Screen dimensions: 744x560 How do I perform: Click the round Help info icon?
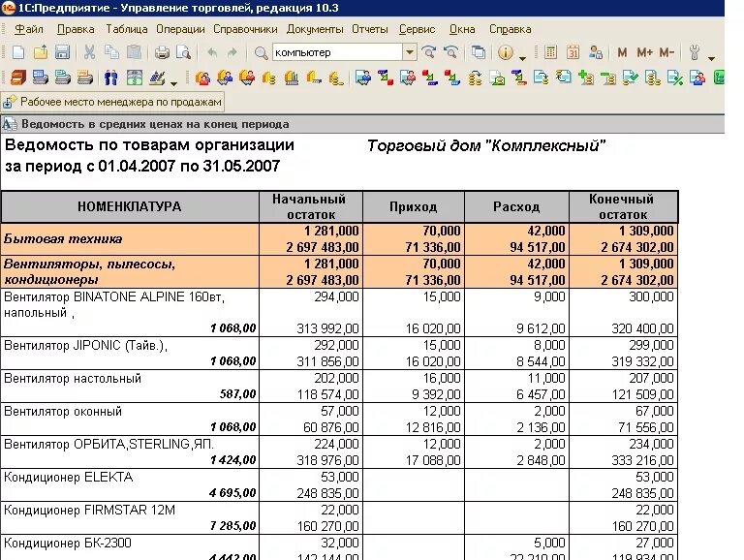(x=506, y=52)
